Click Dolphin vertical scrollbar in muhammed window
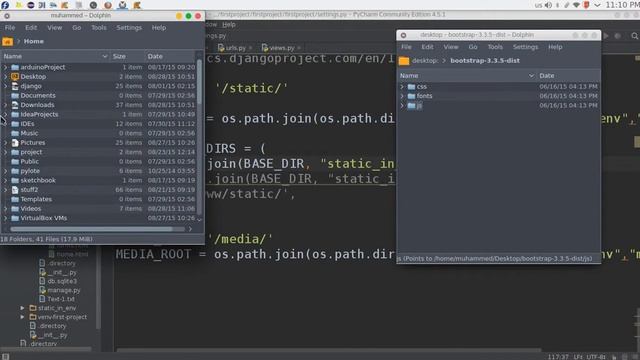The width and height of the screenshot is (640, 360). [199, 82]
